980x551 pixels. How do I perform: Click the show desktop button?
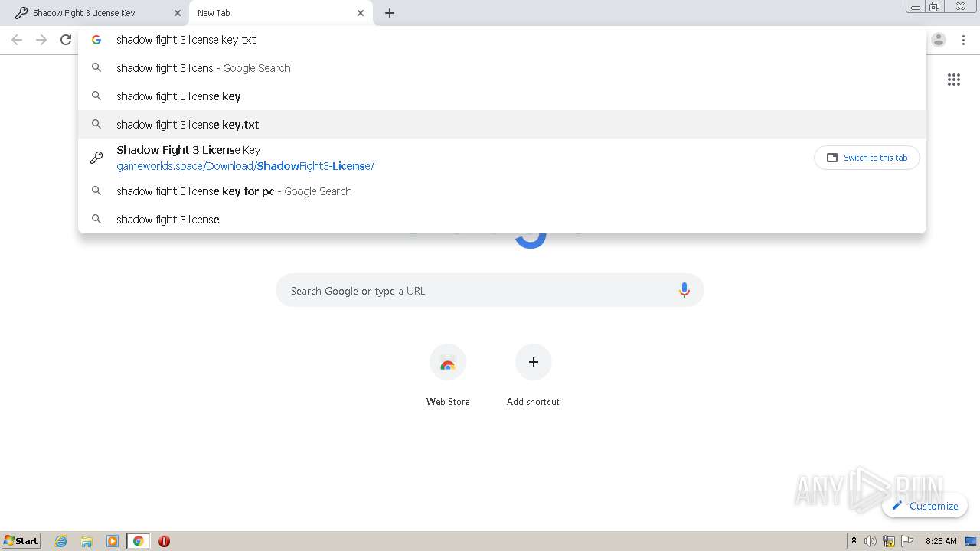972,541
